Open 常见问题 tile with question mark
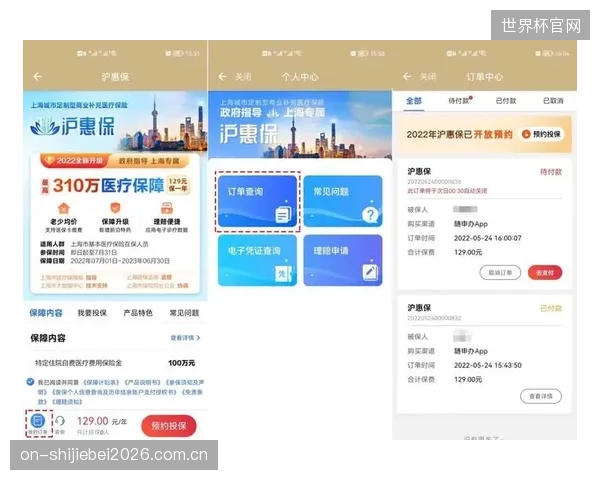Image resolution: width=600 pixels, height=480 pixels. [343, 201]
